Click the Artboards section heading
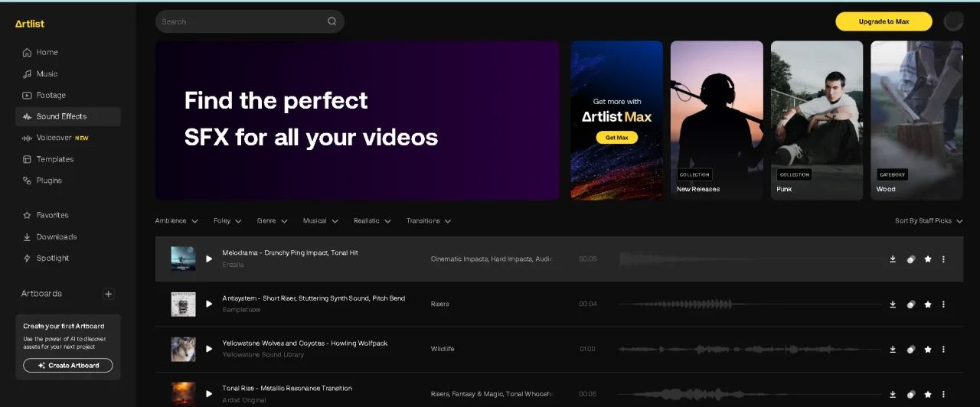This screenshot has height=407, width=980. [41, 294]
